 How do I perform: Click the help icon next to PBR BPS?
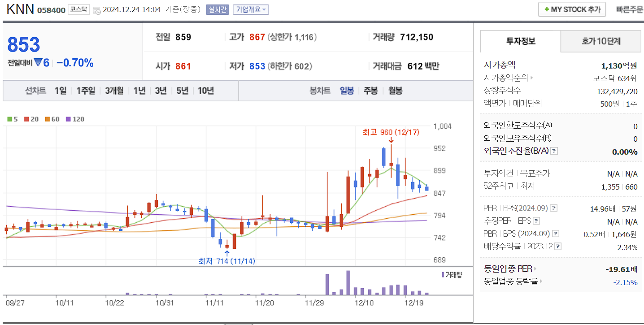[557, 233]
